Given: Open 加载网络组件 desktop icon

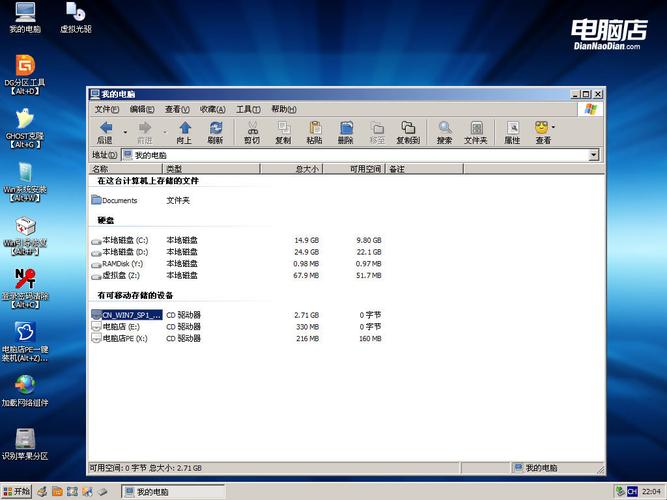Looking at the screenshot, I should [25, 391].
